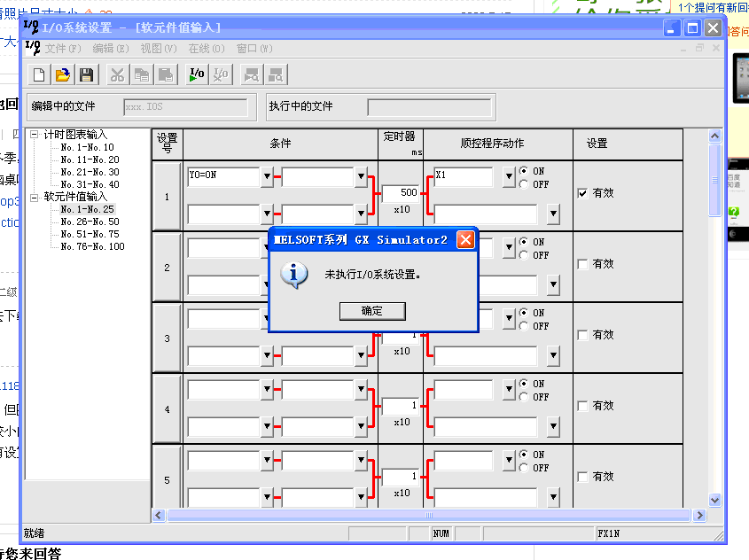
Task: Uncheck the 有效 checkbox for setting 1
Action: pos(582,193)
